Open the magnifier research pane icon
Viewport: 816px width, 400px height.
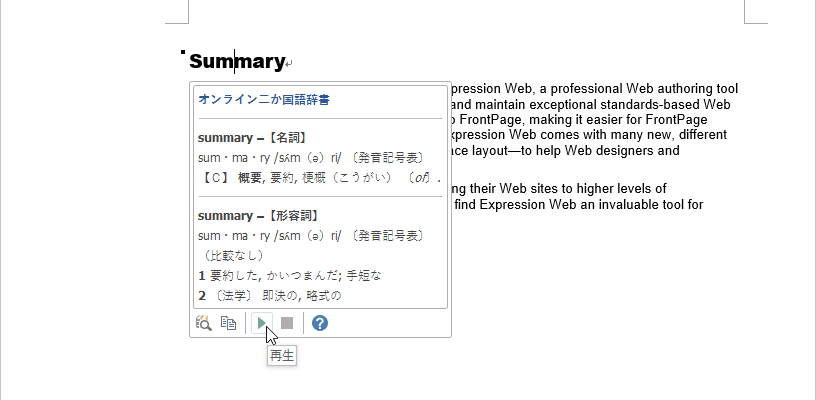tap(203, 323)
